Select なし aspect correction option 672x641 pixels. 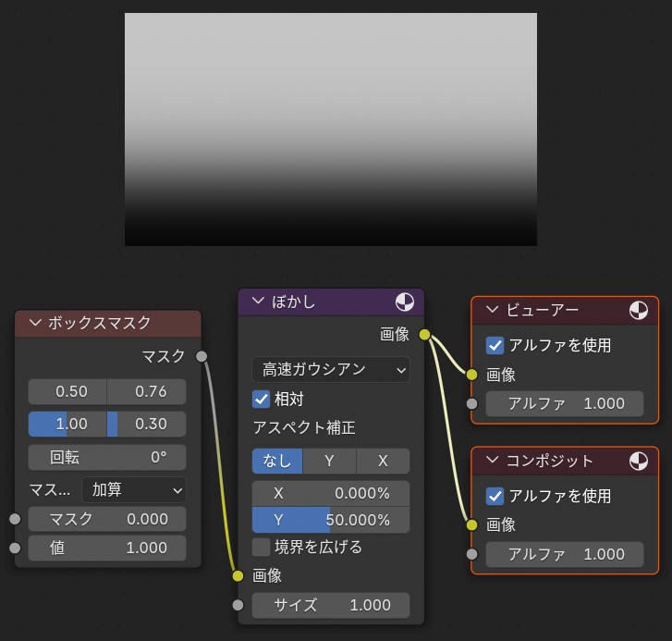(277, 461)
